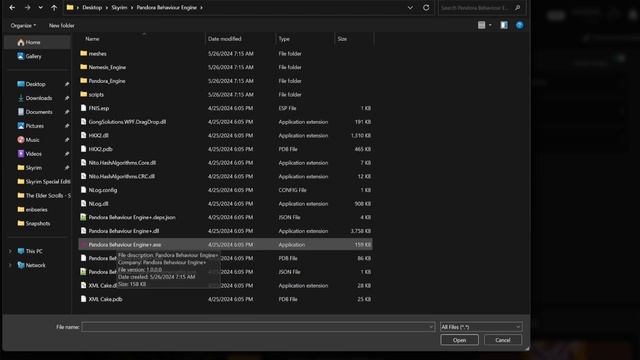
Task: Open the Organize menu
Action: click(x=23, y=25)
